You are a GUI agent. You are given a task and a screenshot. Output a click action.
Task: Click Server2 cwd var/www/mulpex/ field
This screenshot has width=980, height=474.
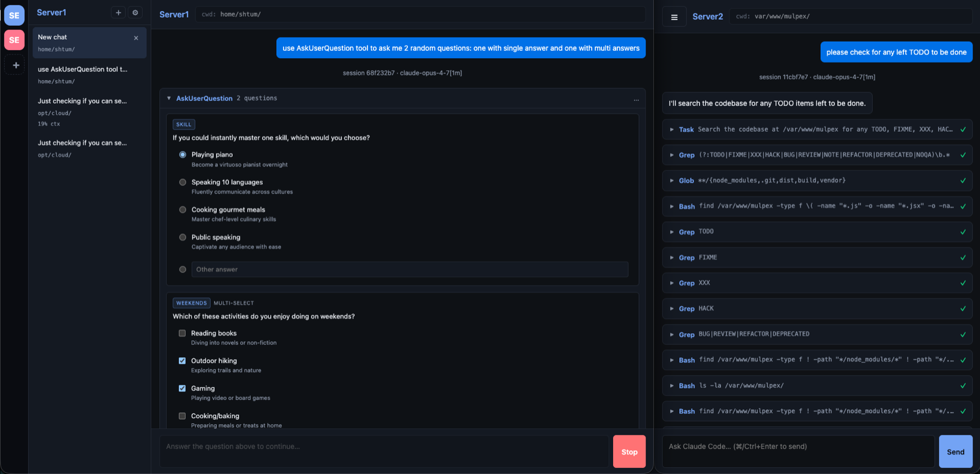(x=851, y=17)
